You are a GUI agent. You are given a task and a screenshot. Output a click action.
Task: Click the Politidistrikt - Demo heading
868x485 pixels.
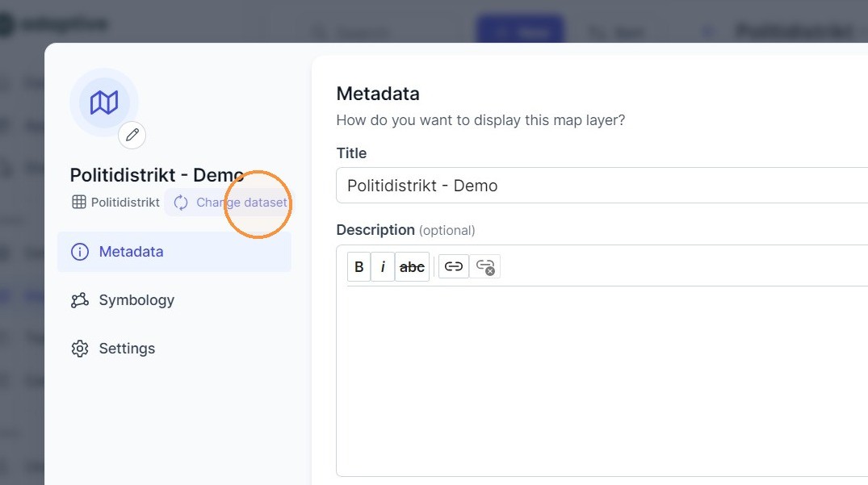click(157, 175)
